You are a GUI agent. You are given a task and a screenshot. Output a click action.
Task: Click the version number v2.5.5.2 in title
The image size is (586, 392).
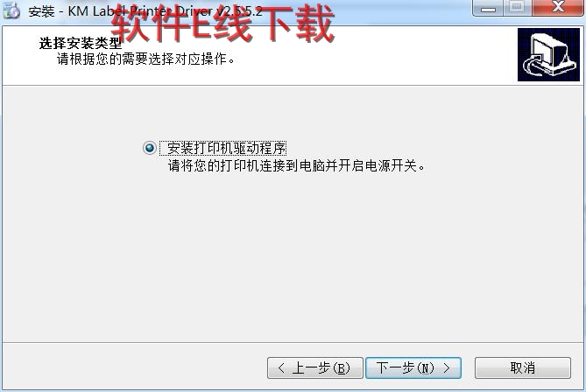[238, 11]
